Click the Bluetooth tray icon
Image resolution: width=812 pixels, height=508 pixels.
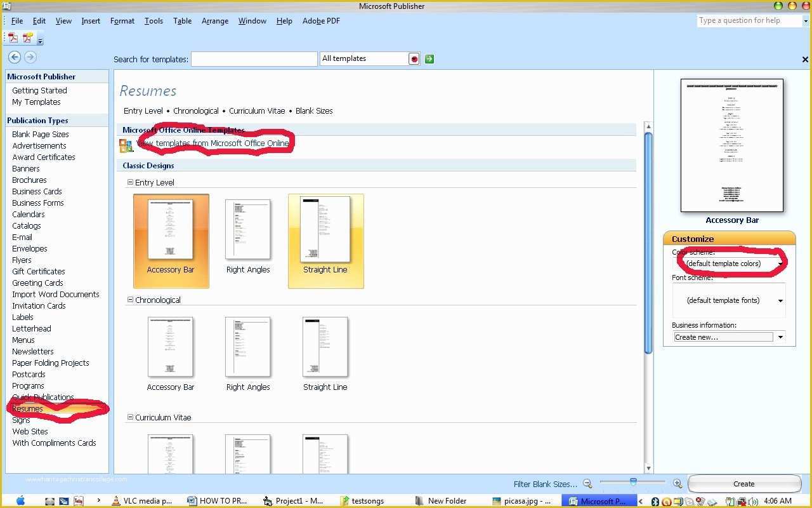tap(655, 501)
